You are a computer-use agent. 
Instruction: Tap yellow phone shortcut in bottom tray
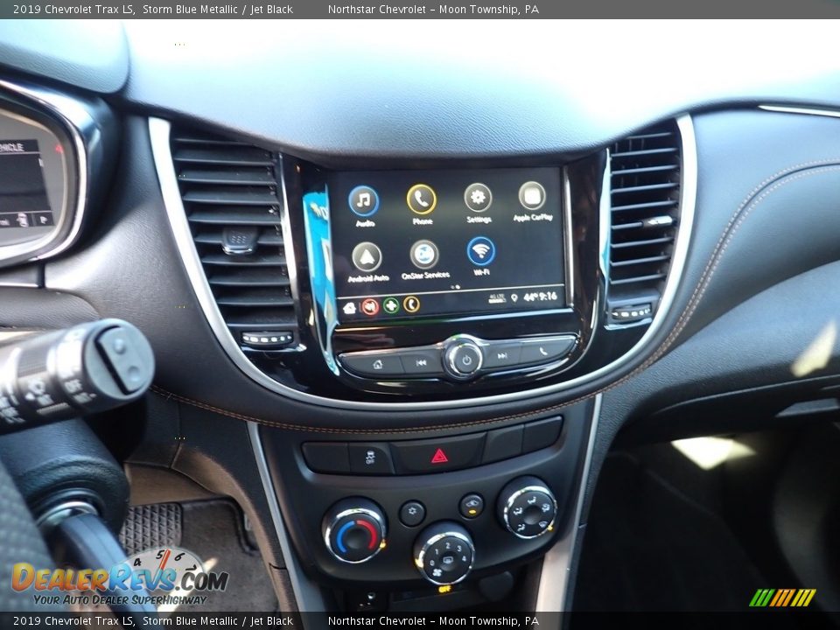[x=411, y=304]
